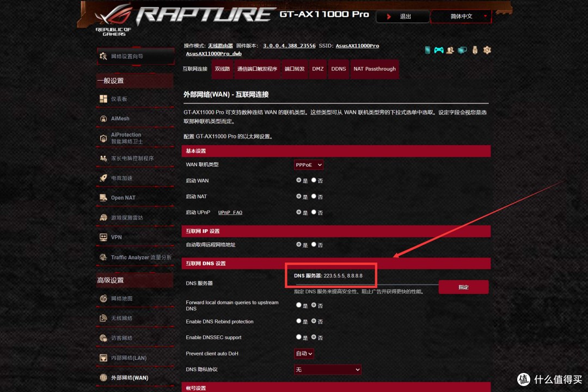This screenshot has height=392, width=588.
Task: Click the gamepad status icon
Action: 439,50
